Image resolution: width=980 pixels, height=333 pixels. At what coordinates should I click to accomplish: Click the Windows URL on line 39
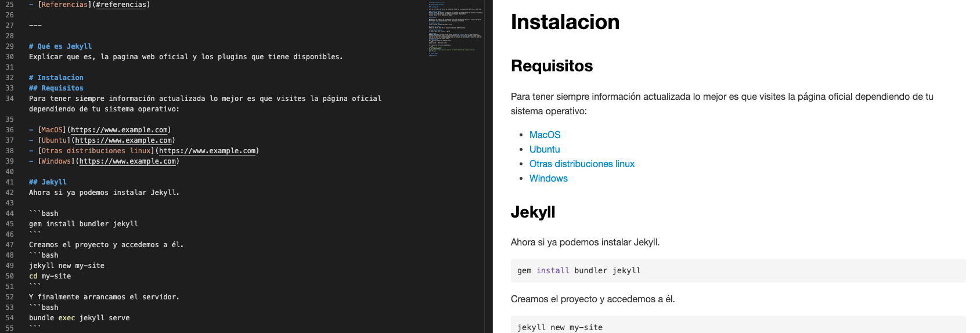pyautogui.click(x=128, y=161)
